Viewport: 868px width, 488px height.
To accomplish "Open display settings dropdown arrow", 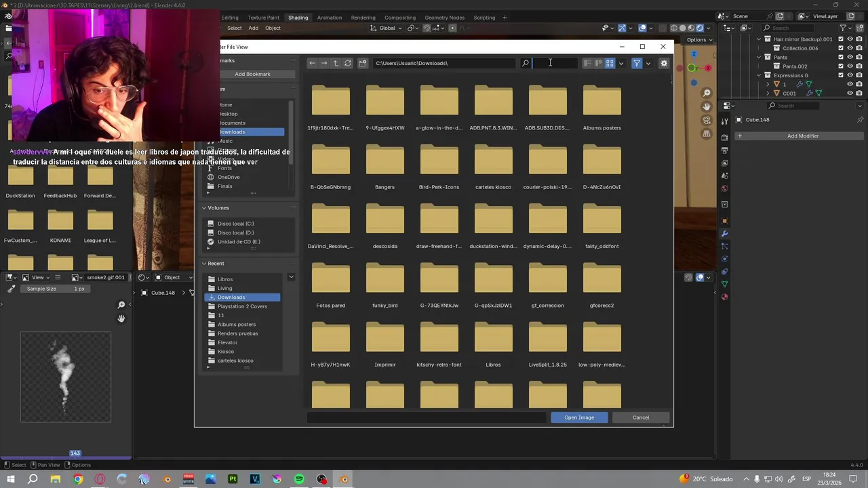I will (620, 63).
